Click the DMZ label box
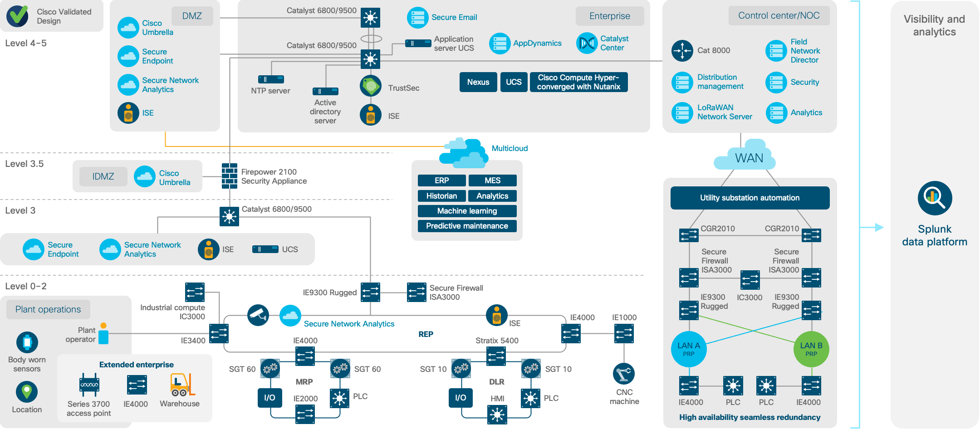 coord(192,16)
